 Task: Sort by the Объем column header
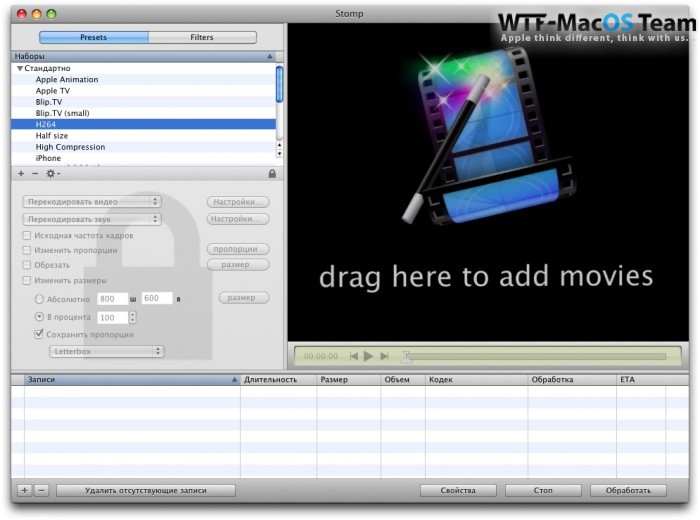coord(403,380)
